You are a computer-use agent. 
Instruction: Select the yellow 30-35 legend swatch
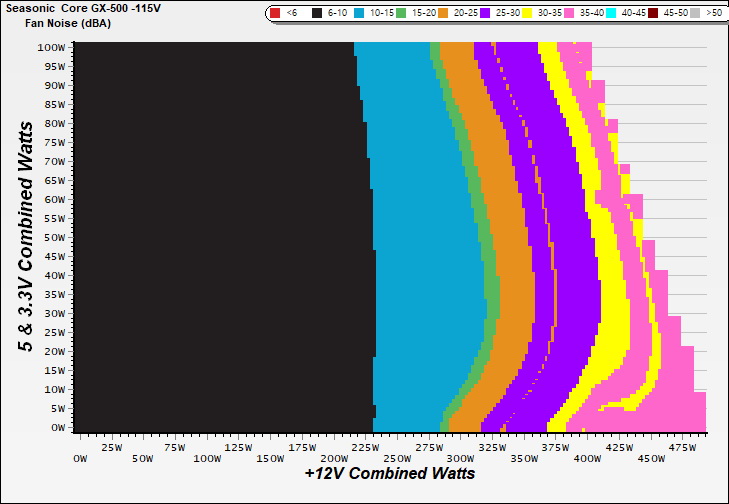coord(529,14)
